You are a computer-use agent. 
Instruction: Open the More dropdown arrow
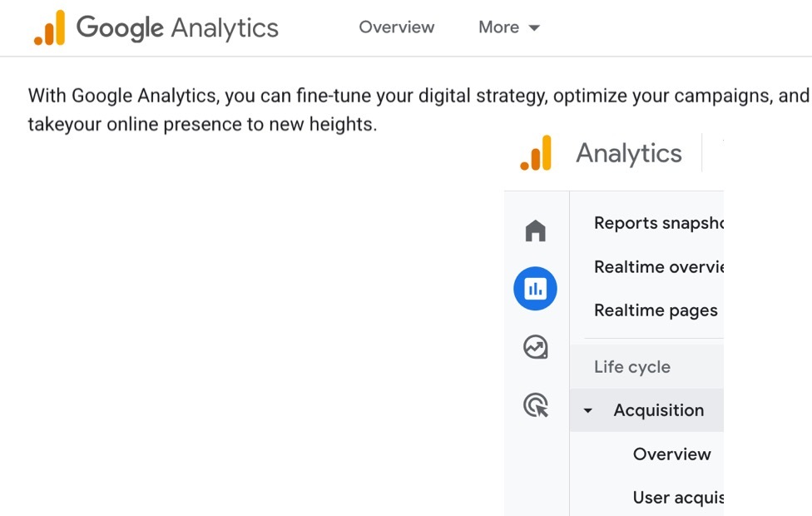(536, 27)
